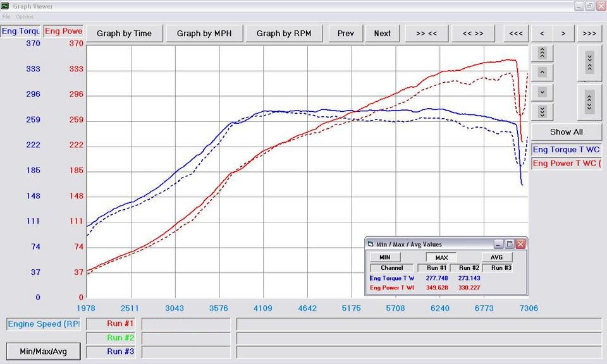The width and height of the screenshot is (607, 364).
Task: Select the red Eng Power axis label at top left
Action: point(63,31)
